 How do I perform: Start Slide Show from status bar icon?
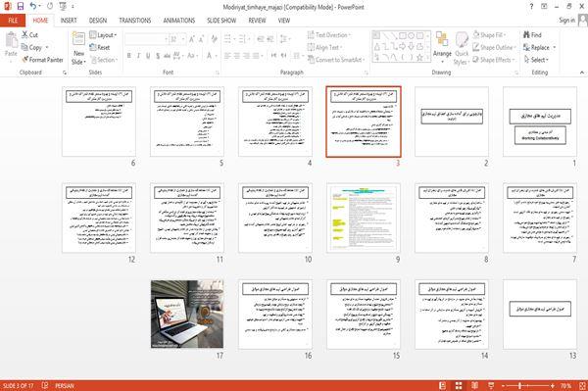(491, 386)
